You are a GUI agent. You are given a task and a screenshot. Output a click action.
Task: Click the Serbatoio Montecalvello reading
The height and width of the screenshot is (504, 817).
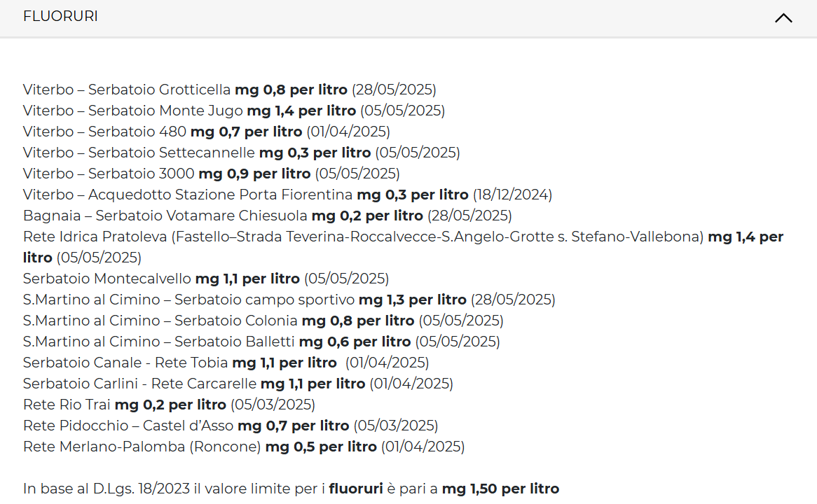(x=205, y=279)
